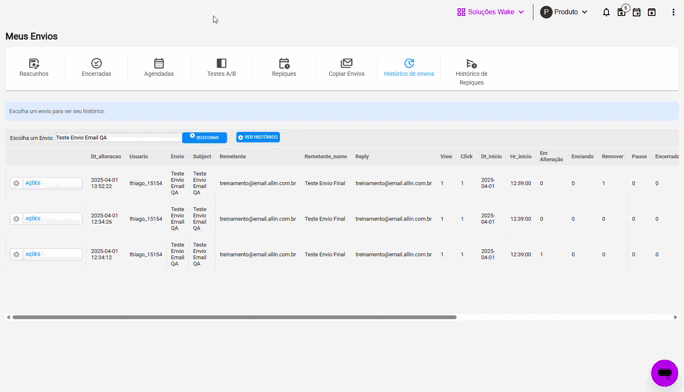
Task: Open AÇÕES dropdown for 12:34:26 row
Action: (46, 218)
